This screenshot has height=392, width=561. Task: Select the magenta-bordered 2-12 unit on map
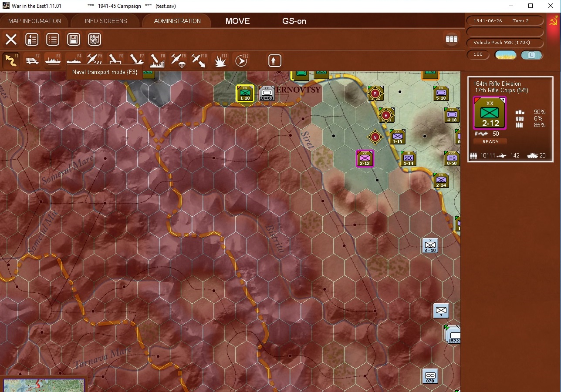pos(365,159)
